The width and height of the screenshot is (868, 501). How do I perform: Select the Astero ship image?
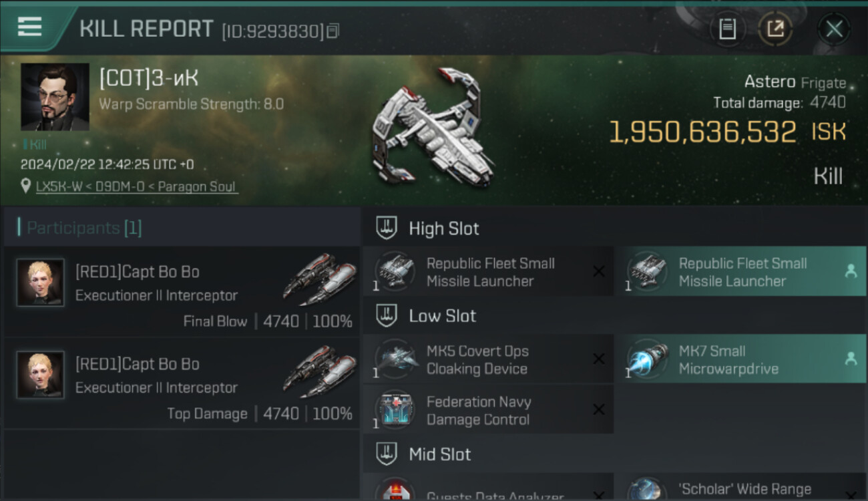(433, 133)
